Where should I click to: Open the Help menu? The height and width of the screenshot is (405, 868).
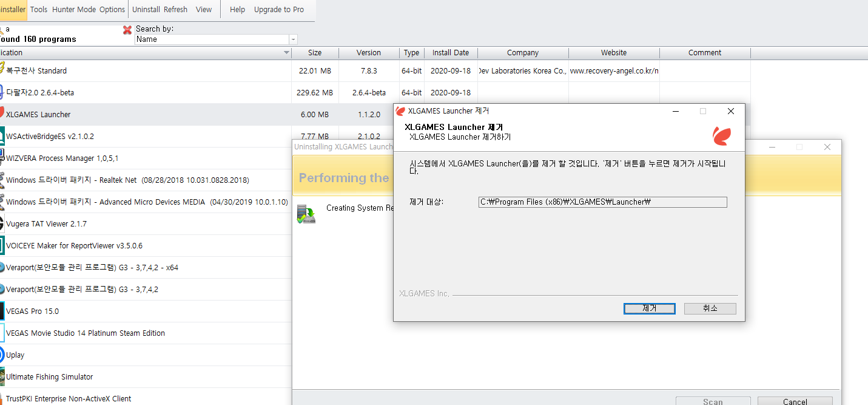[x=238, y=10]
